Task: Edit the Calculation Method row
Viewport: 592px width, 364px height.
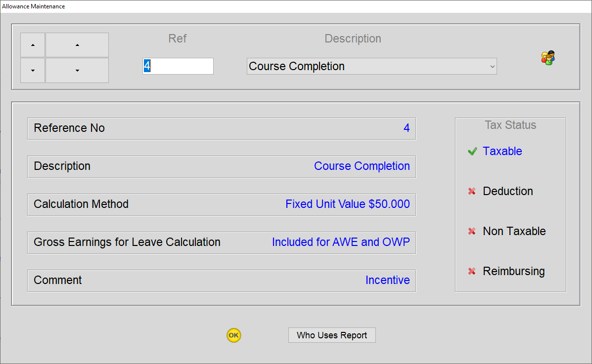Action: coord(222,204)
